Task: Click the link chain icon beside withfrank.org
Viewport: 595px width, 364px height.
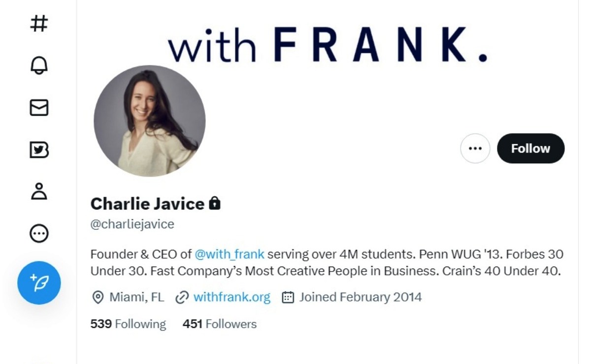Action: 182,297
